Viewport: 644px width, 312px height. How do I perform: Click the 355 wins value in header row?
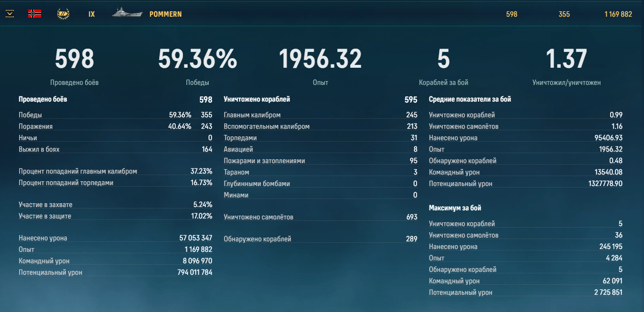pos(564,14)
